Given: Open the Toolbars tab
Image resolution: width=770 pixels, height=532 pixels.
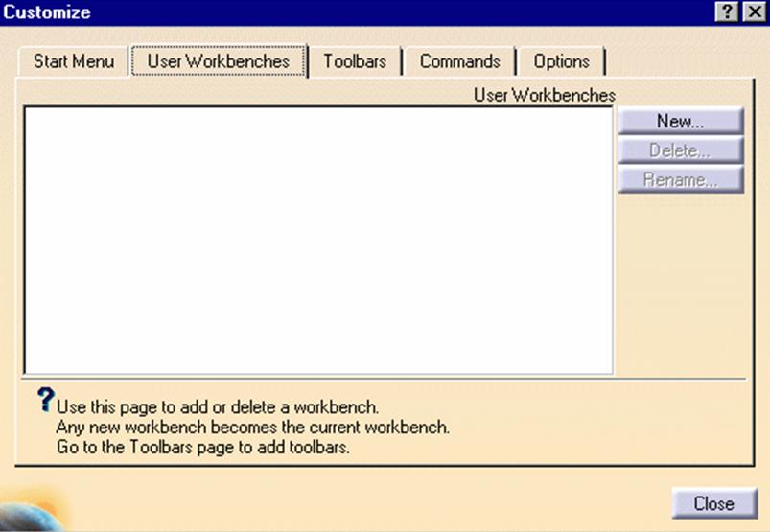Looking at the screenshot, I should pyautogui.click(x=355, y=61).
